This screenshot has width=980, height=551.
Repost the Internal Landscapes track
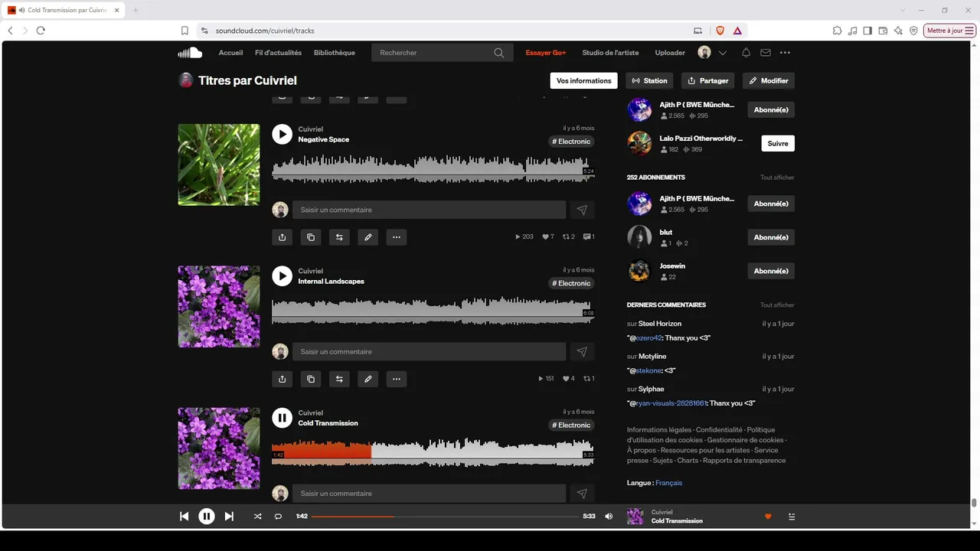click(x=339, y=379)
